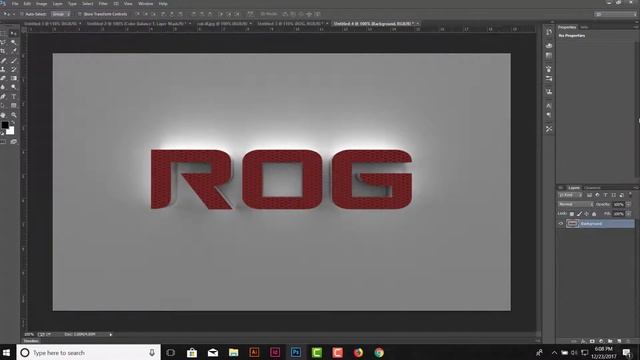Open the Tool Presets panel icon
The width and height of the screenshot is (640, 360).
pos(549,129)
